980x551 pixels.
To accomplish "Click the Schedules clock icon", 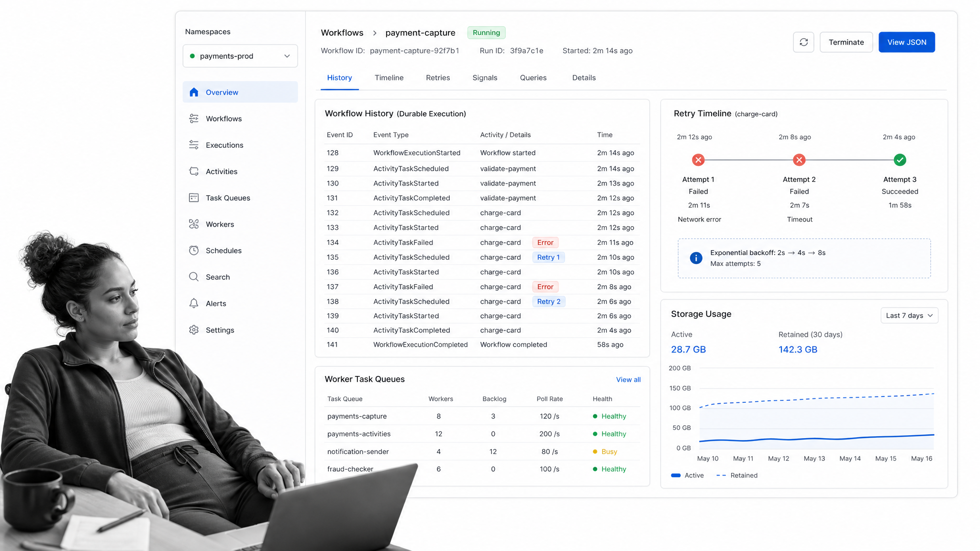I will [194, 250].
